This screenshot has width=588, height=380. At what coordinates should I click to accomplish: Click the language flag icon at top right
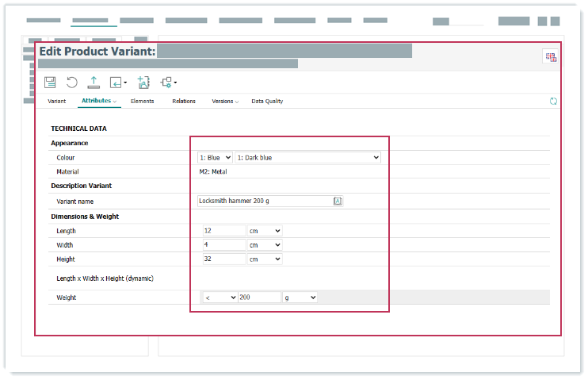click(551, 56)
